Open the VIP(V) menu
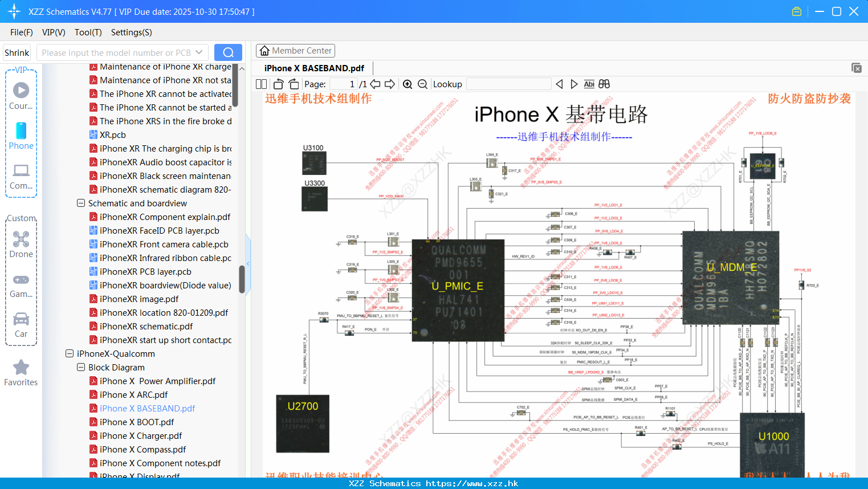Screen dimensions: 868x489 (54, 32)
